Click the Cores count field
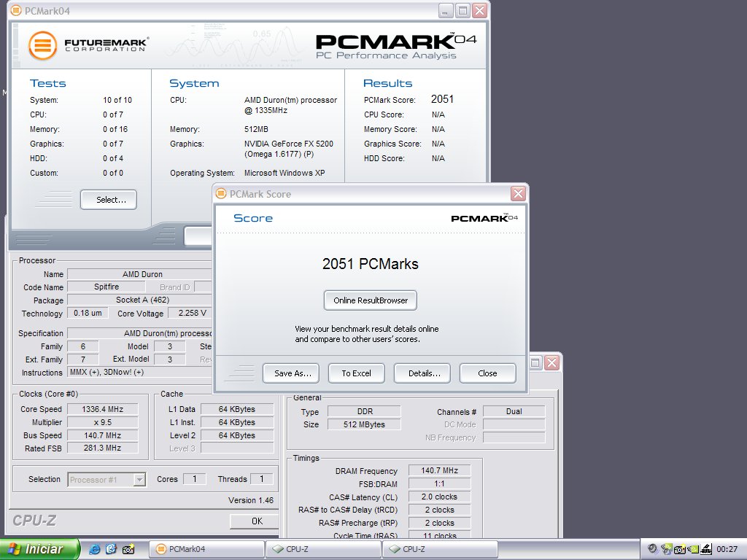This screenshot has height=560, width=747. 194,479
